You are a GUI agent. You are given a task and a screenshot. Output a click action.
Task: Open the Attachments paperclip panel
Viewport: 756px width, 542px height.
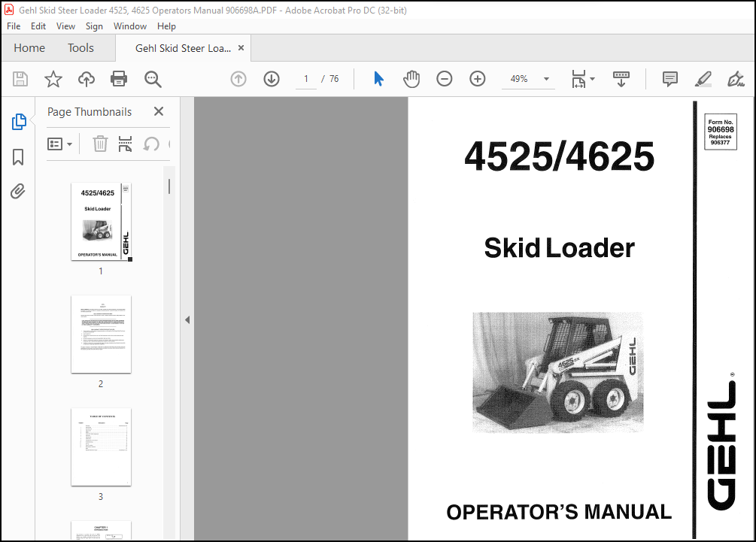click(x=18, y=191)
